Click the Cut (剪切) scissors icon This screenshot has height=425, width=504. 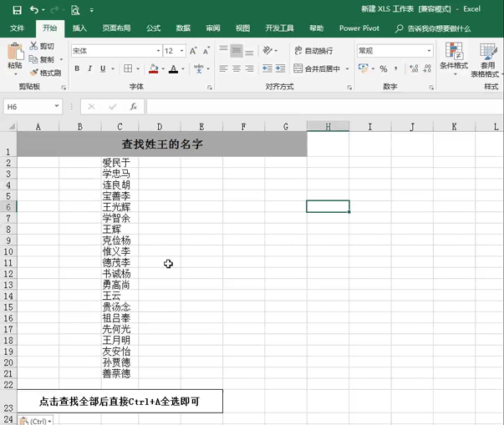pyautogui.click(x=33, y=46)
